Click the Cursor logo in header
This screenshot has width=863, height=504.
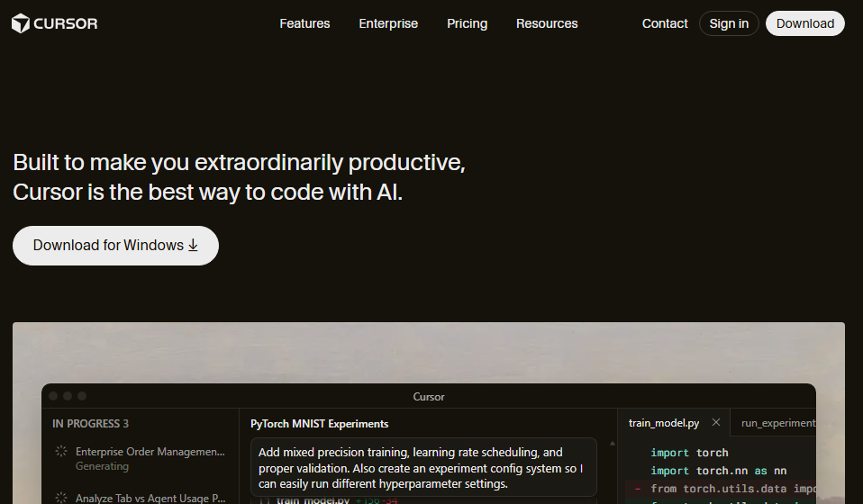[x=54, y=23]
